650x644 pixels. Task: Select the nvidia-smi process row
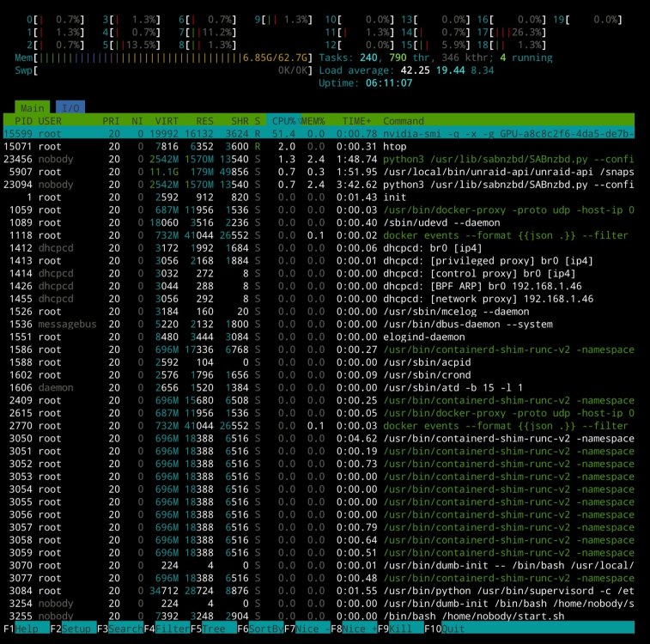[319, 133]
